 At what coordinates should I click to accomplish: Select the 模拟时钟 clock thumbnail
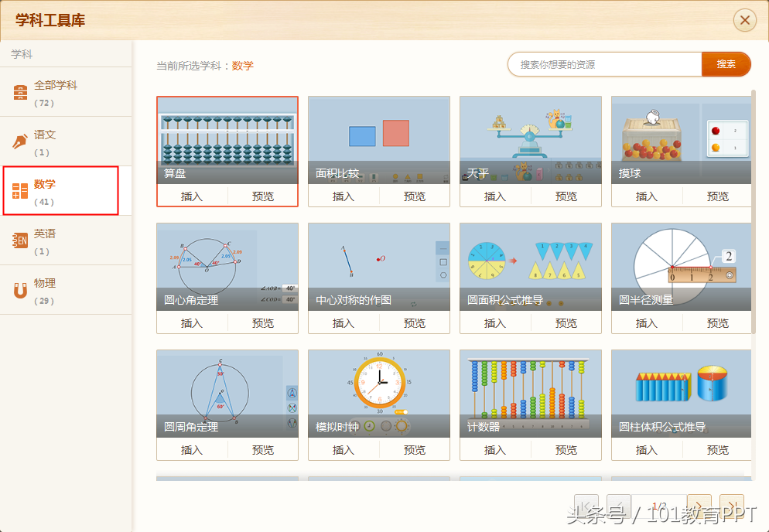coord(379,394)
